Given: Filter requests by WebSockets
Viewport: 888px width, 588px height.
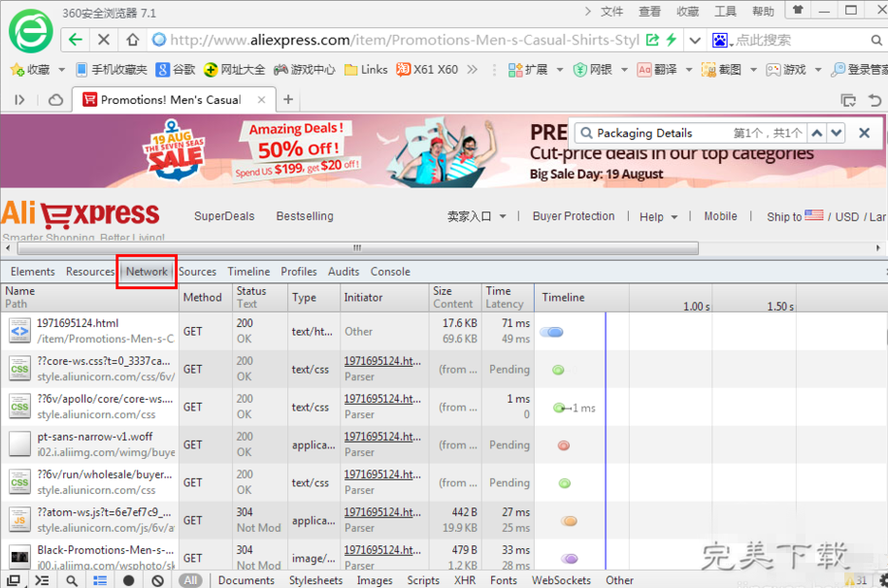Looking at the screenshot, I should 561,580.
